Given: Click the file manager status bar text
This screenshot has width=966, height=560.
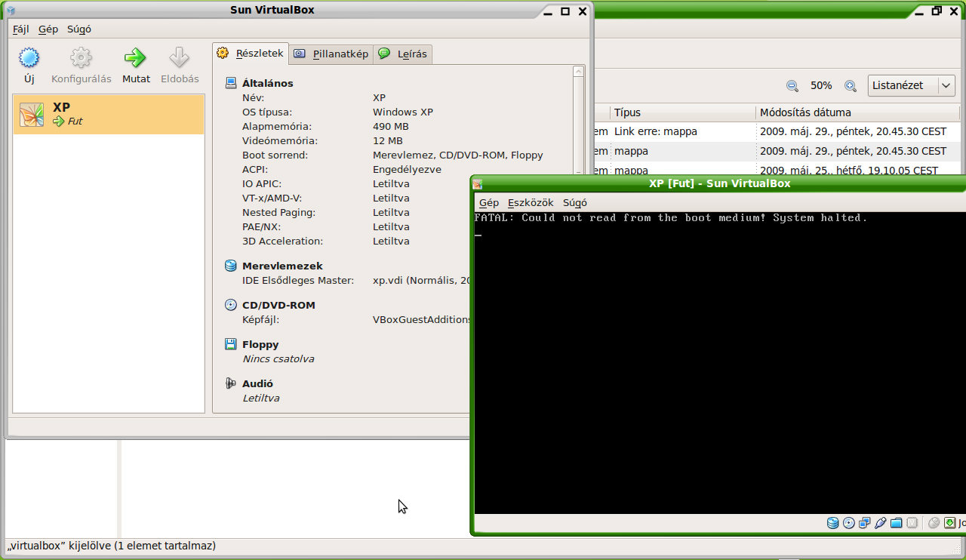Looking at the screenshot, I should pos(111,545).
